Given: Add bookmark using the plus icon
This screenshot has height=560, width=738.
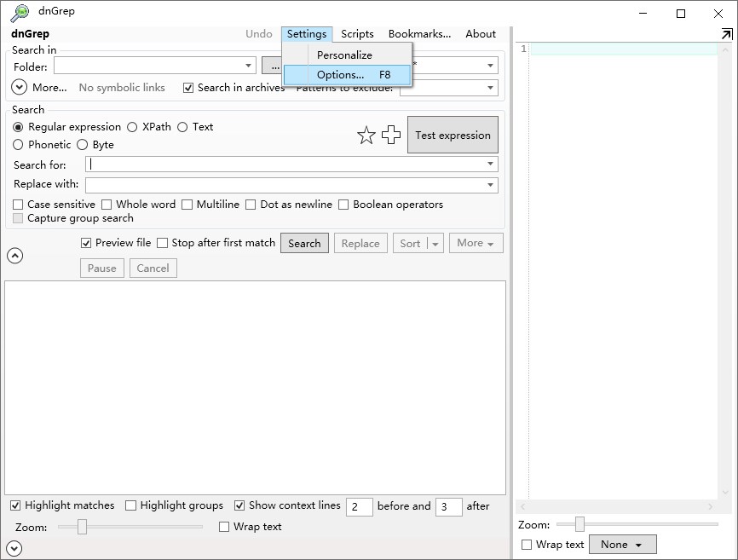Looking at the screenshot, I should [x=391, y=135].
